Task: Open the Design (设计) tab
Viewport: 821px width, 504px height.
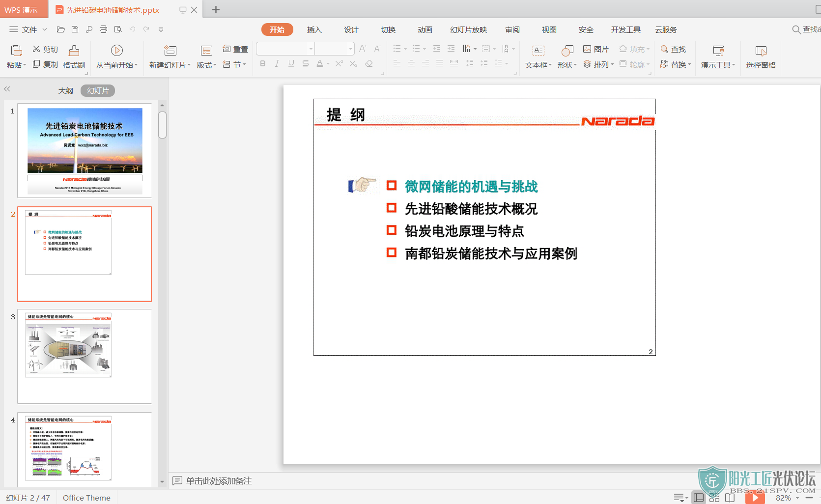Action: (x=351, y=29)
